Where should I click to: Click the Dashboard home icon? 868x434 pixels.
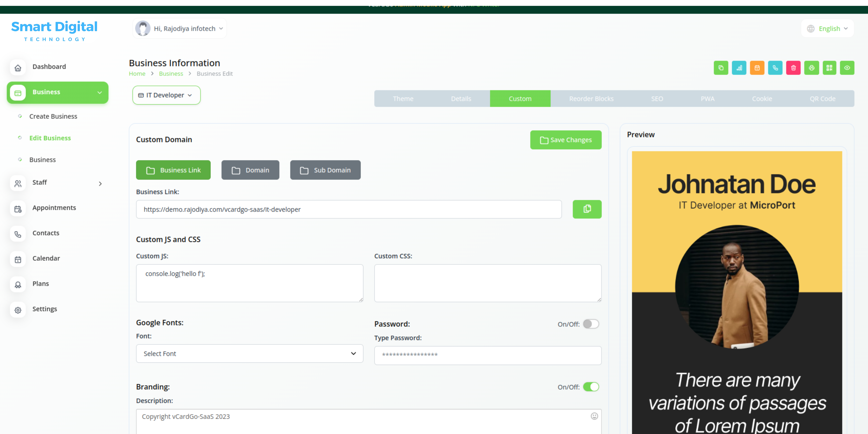[18, 68]
